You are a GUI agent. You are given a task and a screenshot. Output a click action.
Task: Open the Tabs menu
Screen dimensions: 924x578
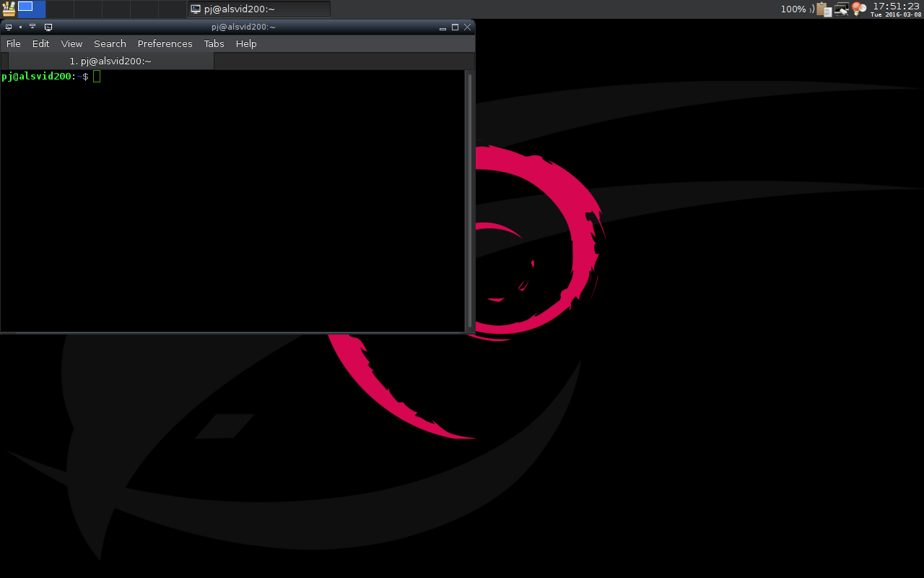pos(214,43)
